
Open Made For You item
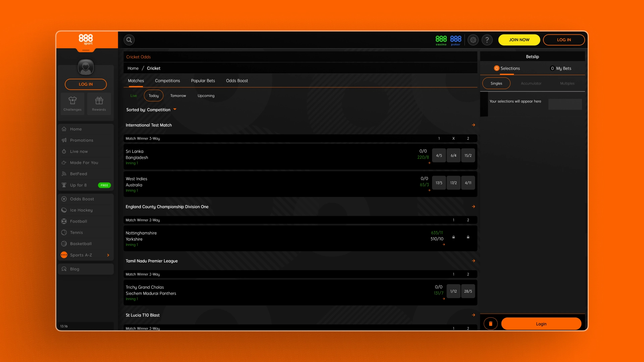click(86, 163)
